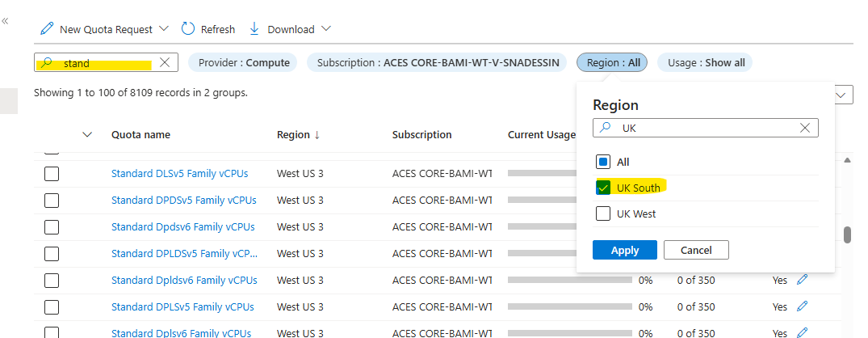Click the Refresh button
Screen dimensions: 868x338
click(208, 29)
